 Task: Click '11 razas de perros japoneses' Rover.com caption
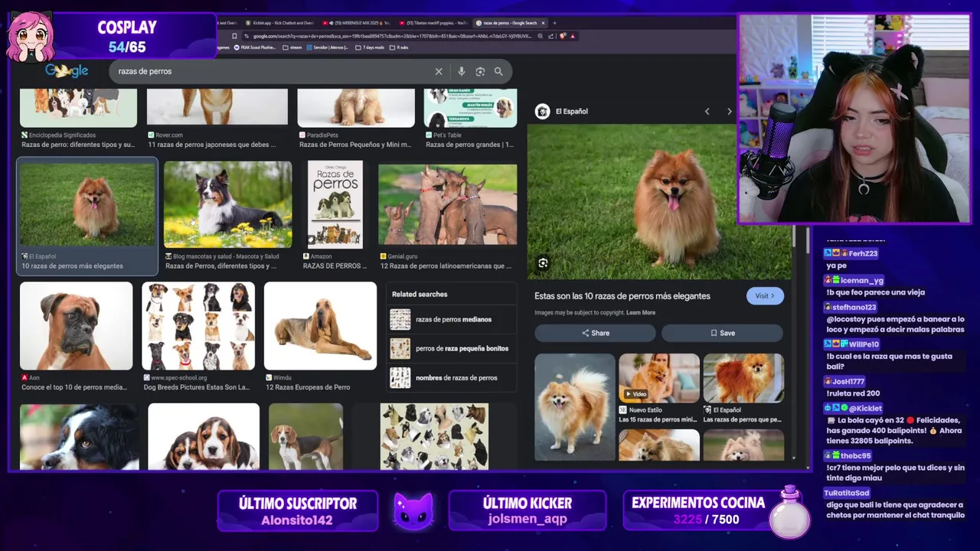coord(212,144)
